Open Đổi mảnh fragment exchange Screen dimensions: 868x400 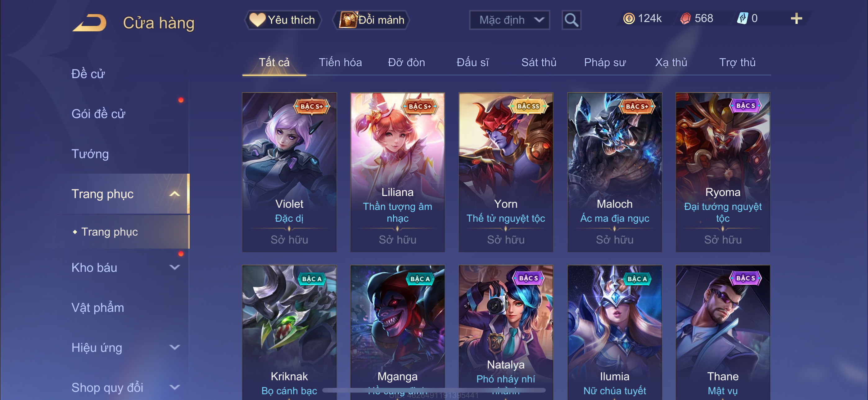tap(372, 20)
